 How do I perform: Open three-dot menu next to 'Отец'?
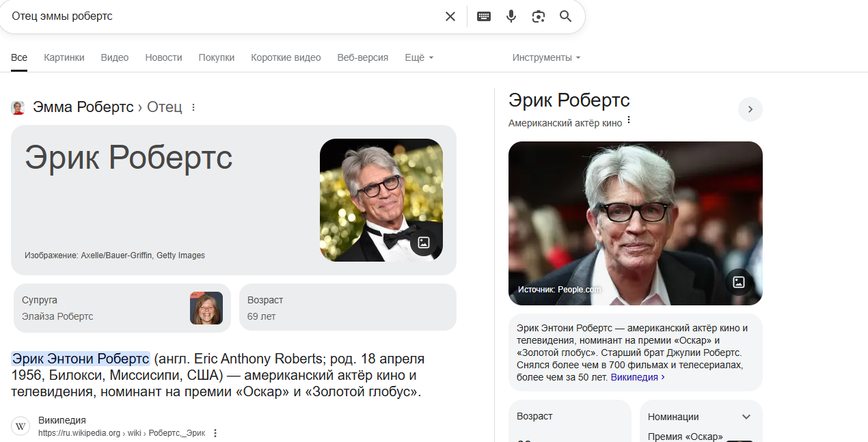[x=193, y=107]
